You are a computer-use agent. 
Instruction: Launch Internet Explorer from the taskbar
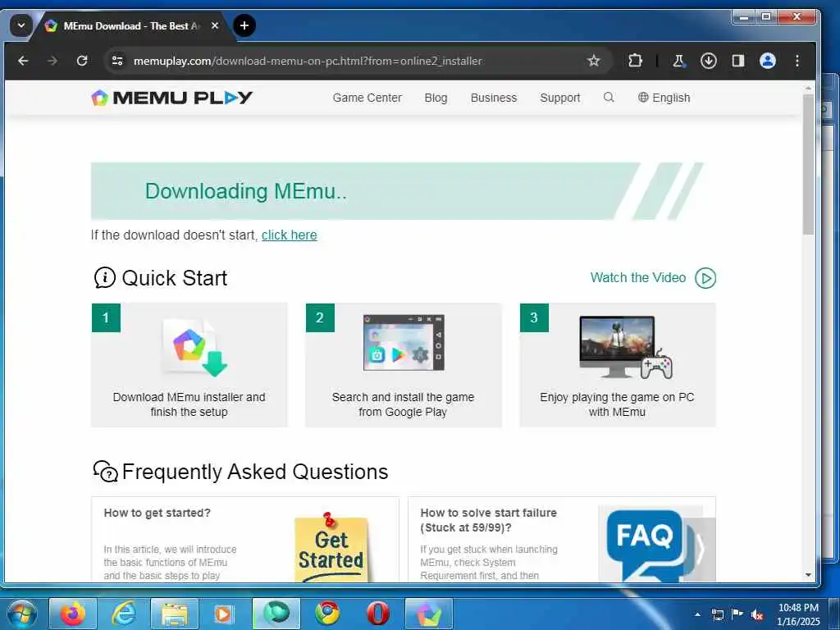124,614
